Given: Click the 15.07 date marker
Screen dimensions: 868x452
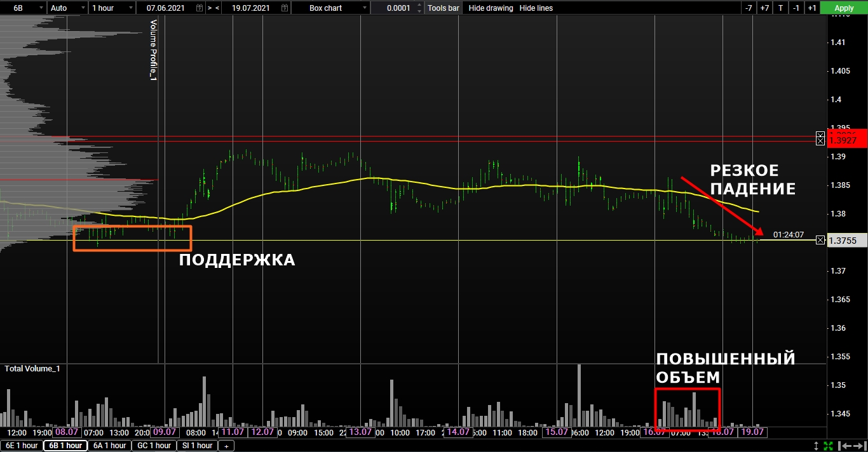Looking at the screenshot, I should coord(556,432).
